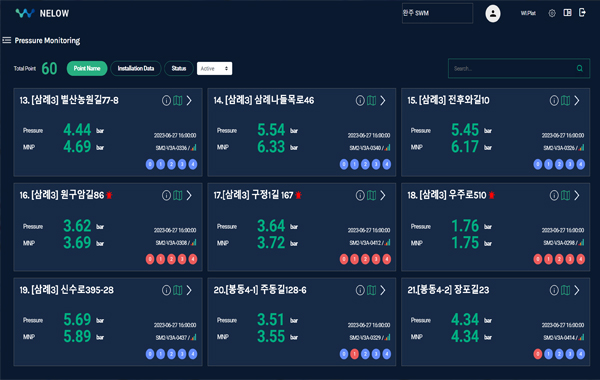
Task: Open map for point 18 우주로510
Action: [566, 196]
